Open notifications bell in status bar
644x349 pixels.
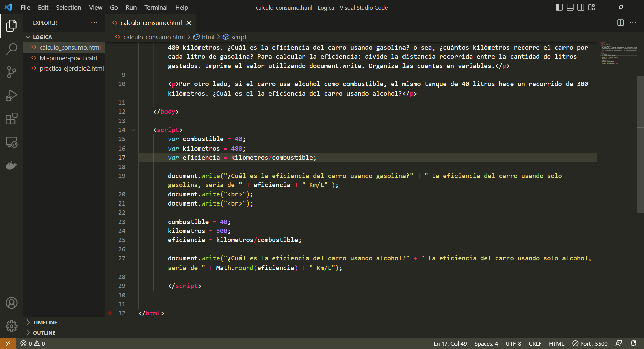[x=633, y=343]
